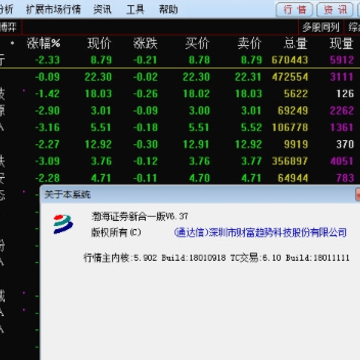Sort by the 涨幅% column header
This screenshot has width=360, height=360.
[44, 44]
